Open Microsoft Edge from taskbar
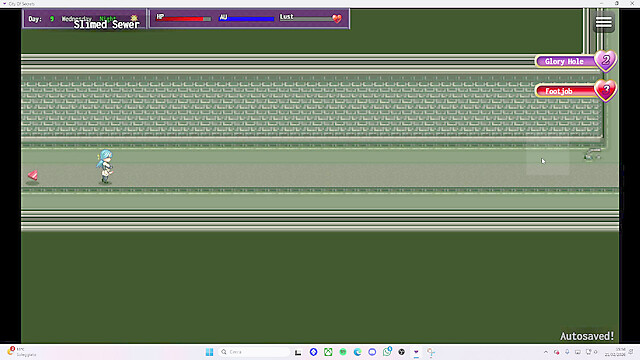The height and width of the screenshot is (360, 640). [358, 352]
